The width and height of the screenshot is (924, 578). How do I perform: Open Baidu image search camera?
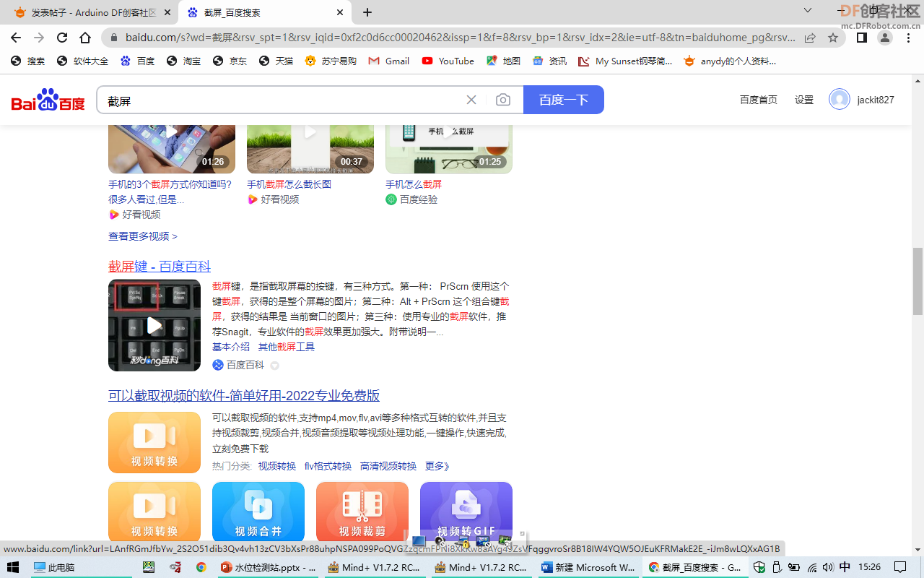pyautogui.click(x=503, y=100)
